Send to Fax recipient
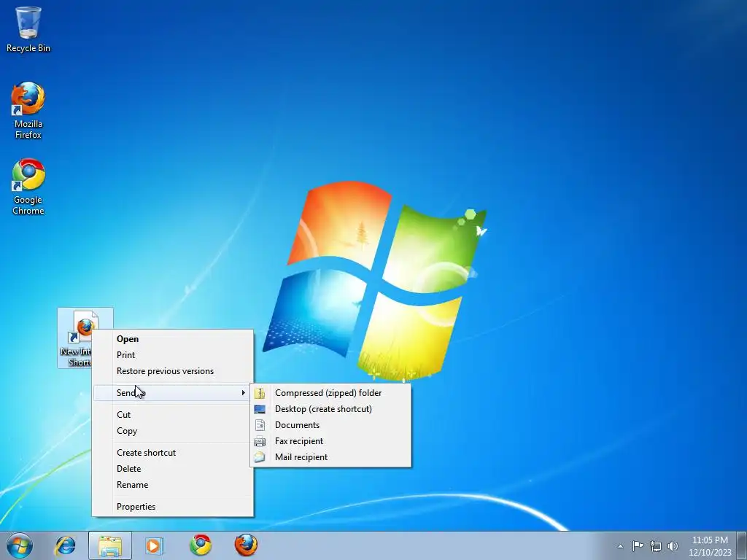The width and height of the screenshot is (747, 560). pos(330,441)
